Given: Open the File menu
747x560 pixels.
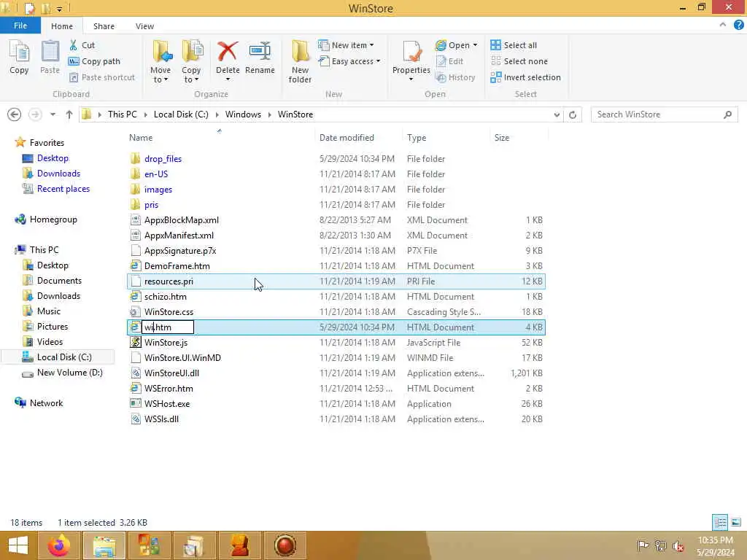Looking at the screenshot, I should [x=20, y=26].
